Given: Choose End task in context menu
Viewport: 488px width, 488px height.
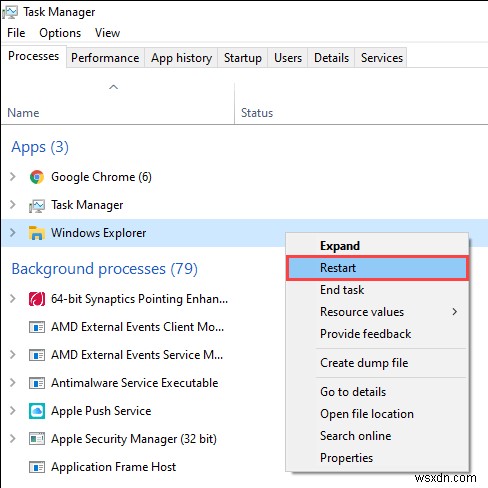Looking at the screenshot, I should (377, 290).
